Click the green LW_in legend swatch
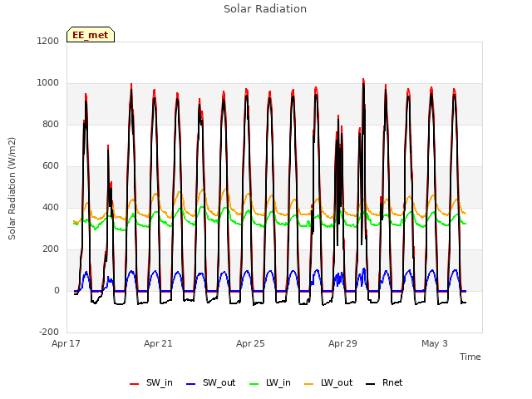 click(x=254, y=384)
